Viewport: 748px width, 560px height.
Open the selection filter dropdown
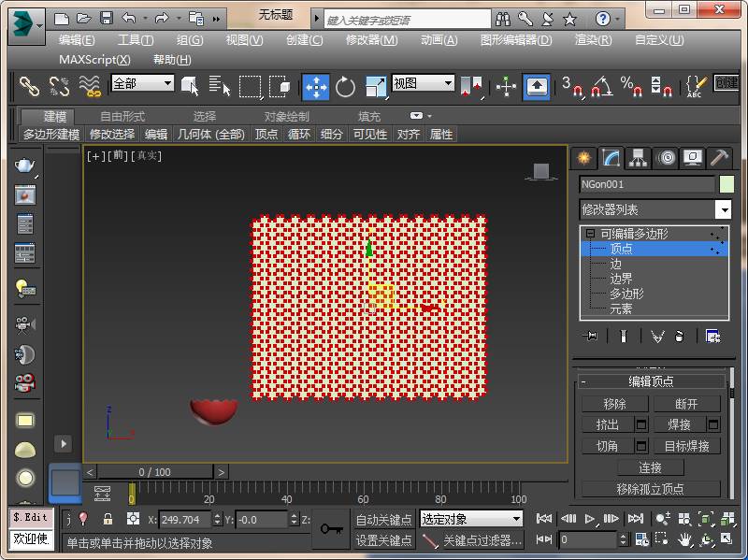[142, 83]
